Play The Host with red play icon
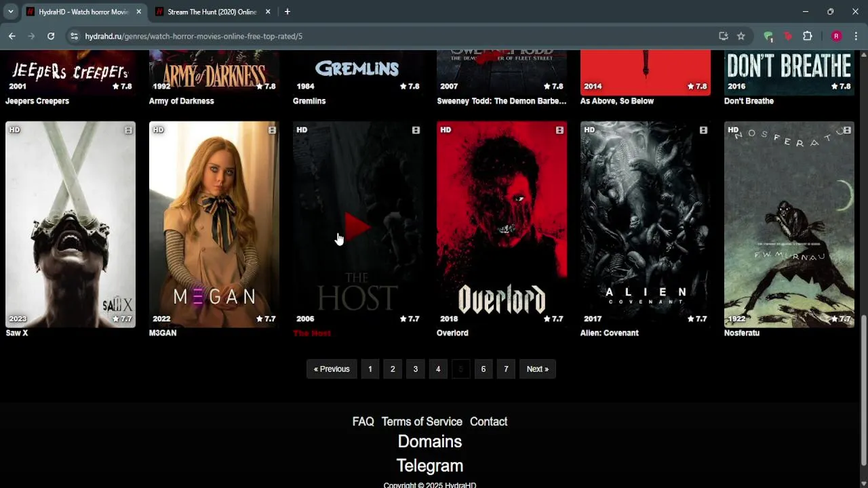The image size is (868, 488). tap(357, 226)
